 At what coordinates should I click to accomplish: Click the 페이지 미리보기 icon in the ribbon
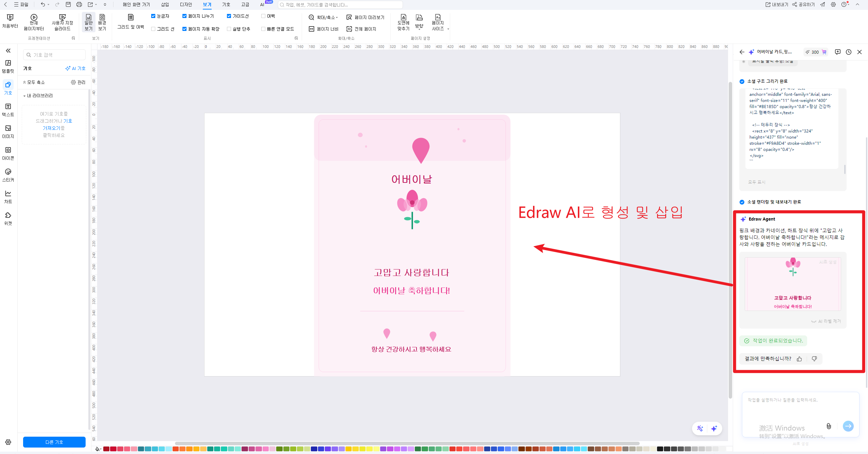349,17
